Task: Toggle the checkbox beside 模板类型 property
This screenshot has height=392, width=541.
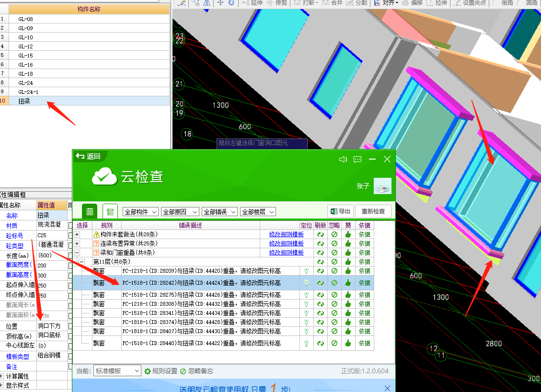Action: [x=70, y=356]
